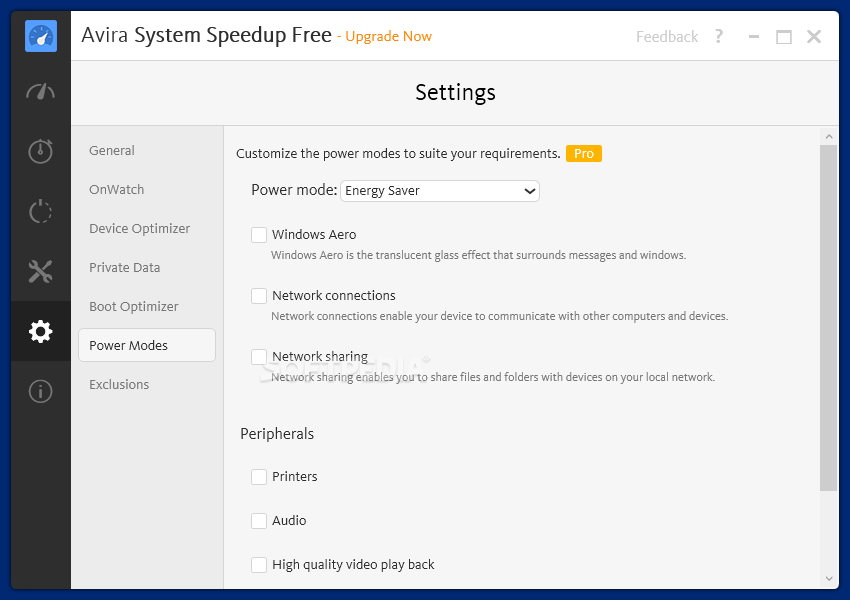Open the wrench tools sidebar icon
The height and width of the screenshot is (600, 850).
click(x=41, y=272)
